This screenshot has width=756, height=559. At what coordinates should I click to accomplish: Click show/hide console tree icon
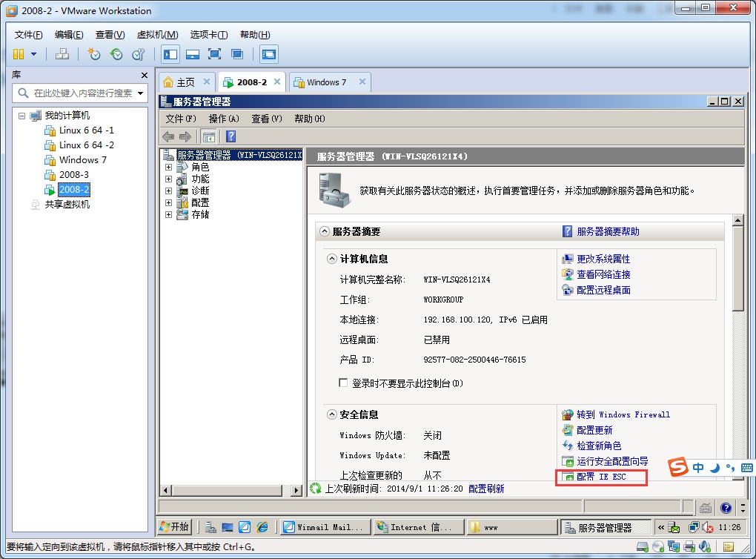(x=209, y=137)
